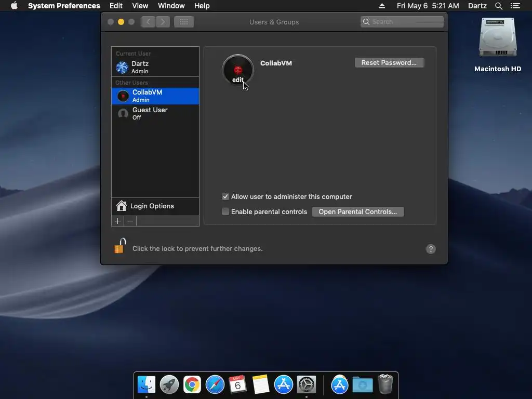This screenshot has height=399, width=532.
Task: Minimize the window with the yellow button
Action: [121, 22]
